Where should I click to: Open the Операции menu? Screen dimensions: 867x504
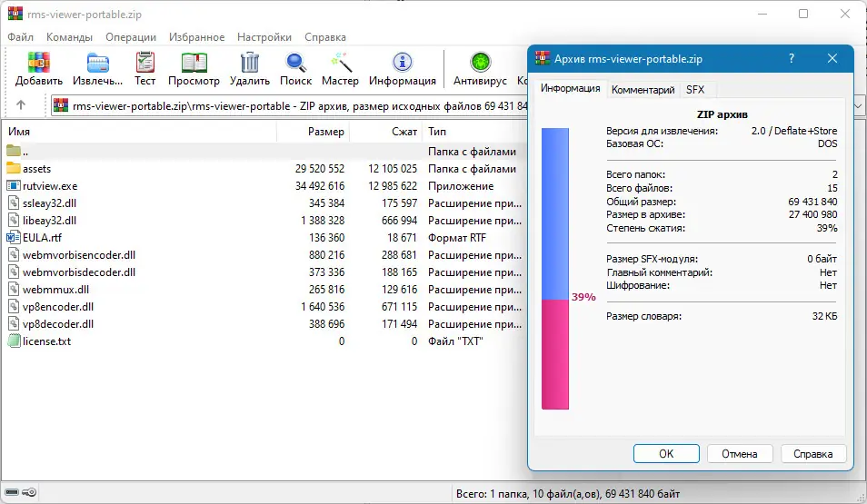(131, 37)
